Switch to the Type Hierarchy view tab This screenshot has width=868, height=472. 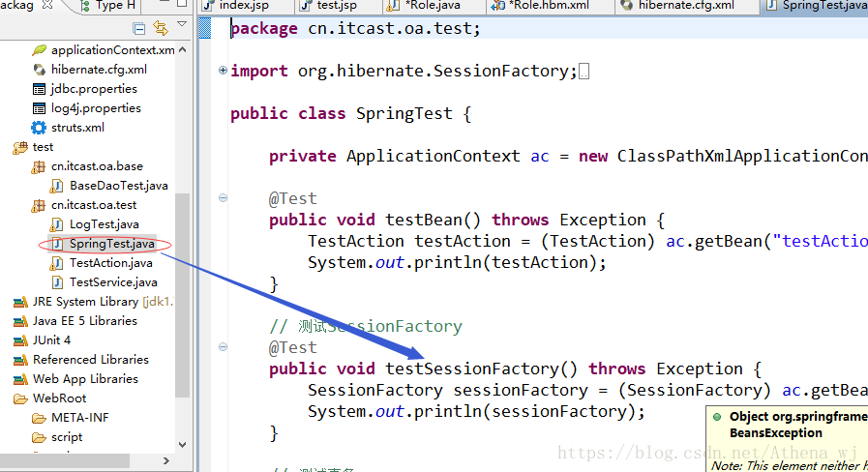(108, 6)
